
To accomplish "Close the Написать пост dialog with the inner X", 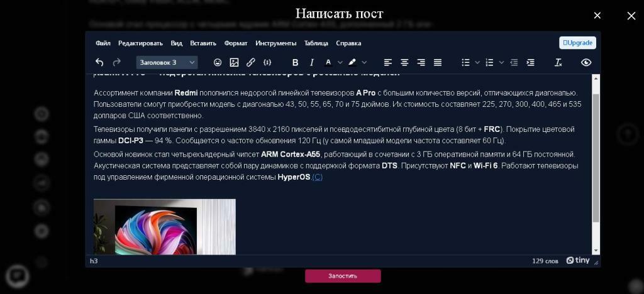I will click(597, 16).
